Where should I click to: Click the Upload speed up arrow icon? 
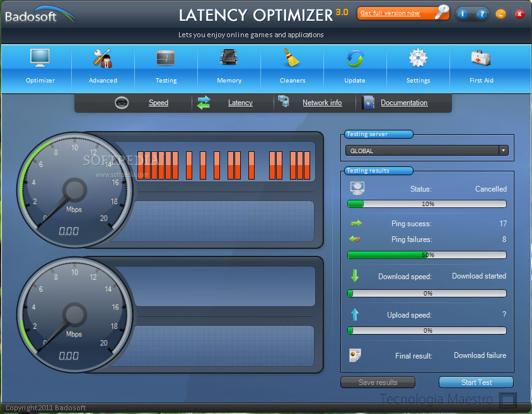[355, 314]
